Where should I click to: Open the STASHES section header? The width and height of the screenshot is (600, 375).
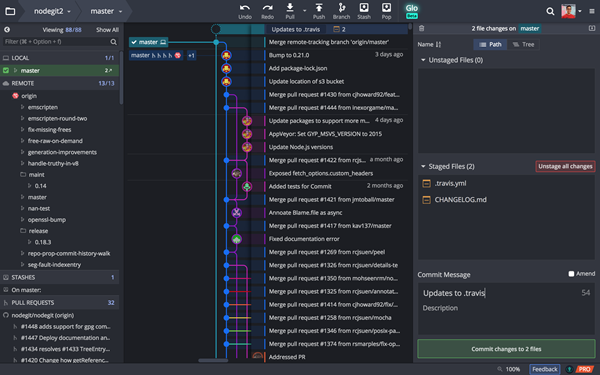(59, 277)
